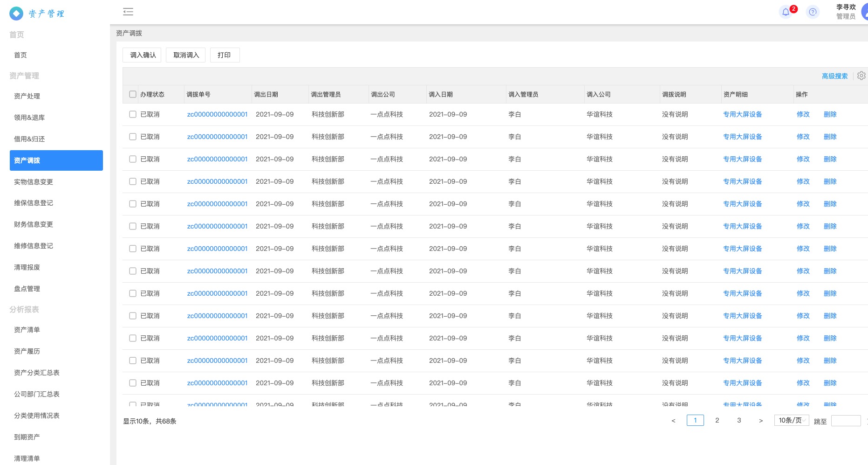Click the 资产调拨 breadcrumb title

click(x=129, y=33)
